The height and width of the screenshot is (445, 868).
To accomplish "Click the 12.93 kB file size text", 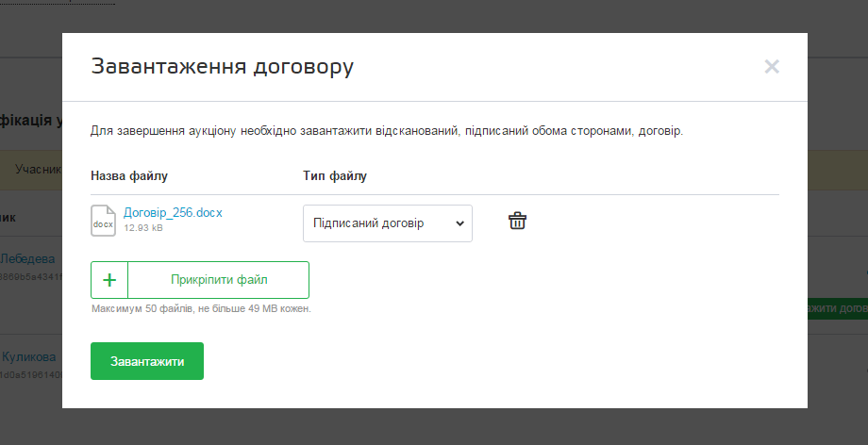I will click(143, 228).
